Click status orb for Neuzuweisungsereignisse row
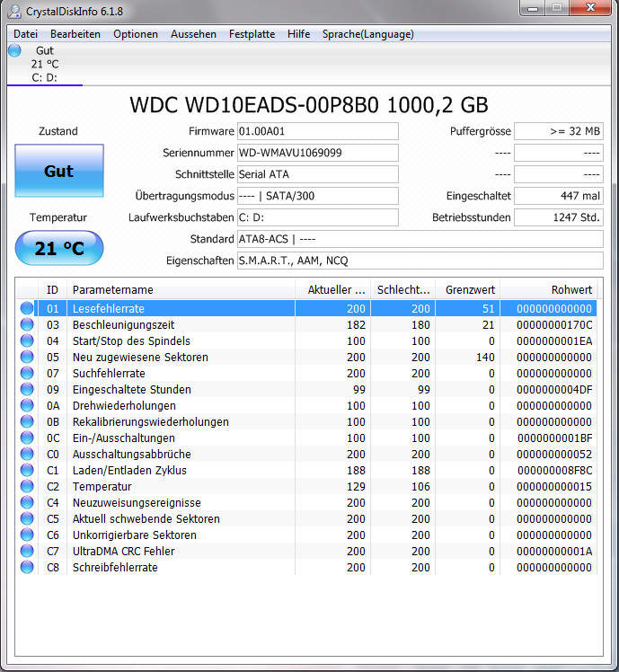This screenshot has height=672, width=619. coord(27,502)
